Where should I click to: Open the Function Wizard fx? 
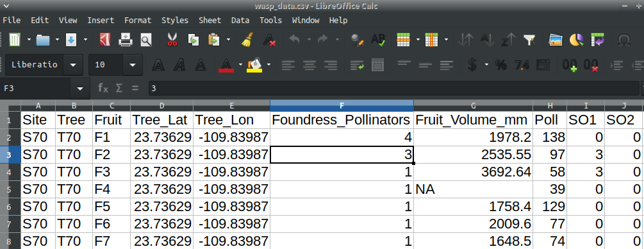point(103,88)
